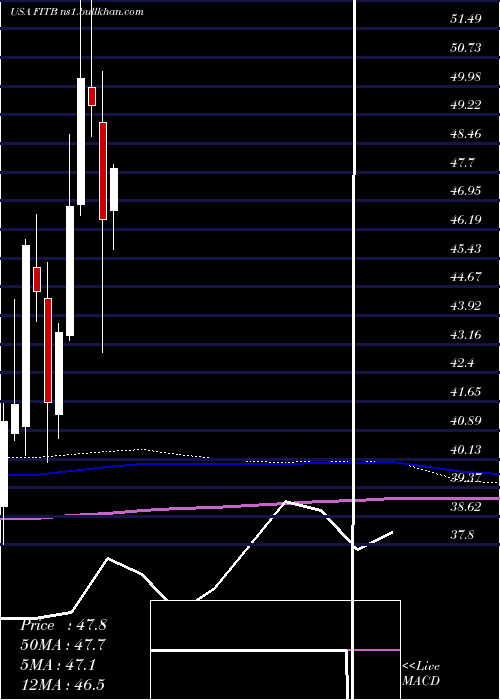Screen dimensions: 500x700
Task: Click the 41.65 price axis label
Action: click(466, 392)
